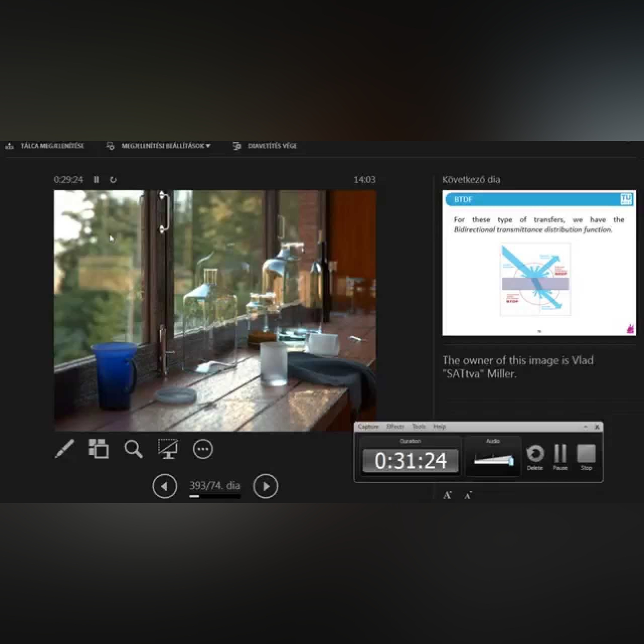The width and height of the screenshot is (644, 644).
Task: Click the slide progress bar under 393/74
Action: click(215, 496)
